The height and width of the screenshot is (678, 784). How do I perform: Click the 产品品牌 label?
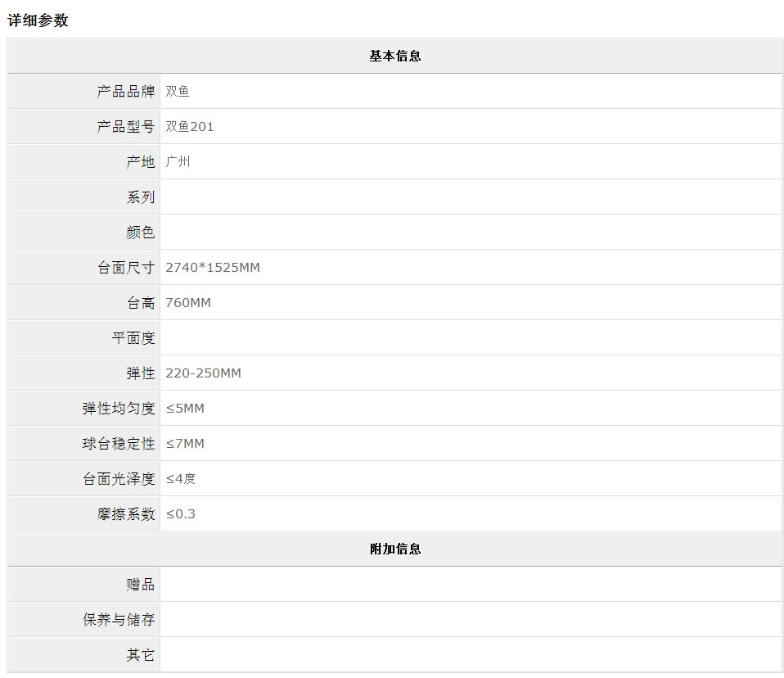(x=126, y=91)
